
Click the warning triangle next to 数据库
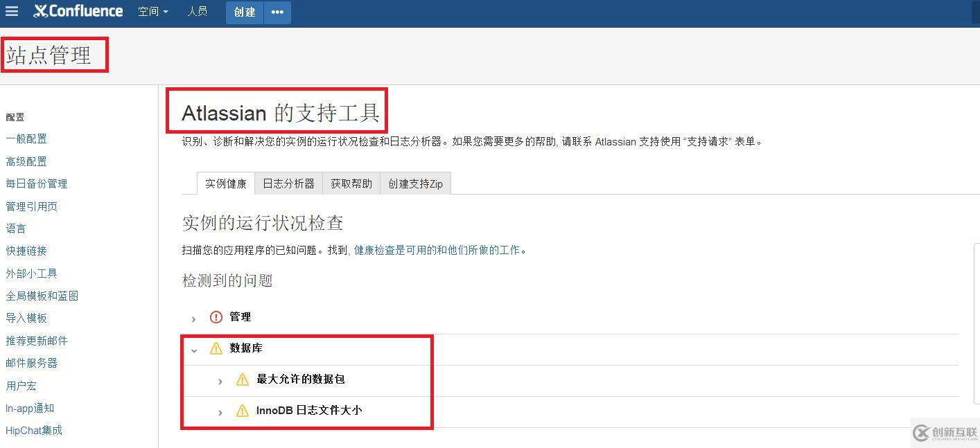tap(215, 348)
